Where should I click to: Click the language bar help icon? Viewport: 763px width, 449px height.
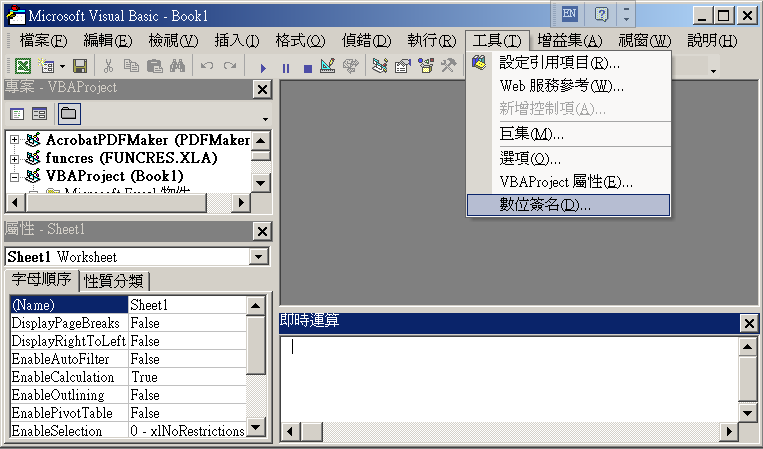tap(602, 15)
